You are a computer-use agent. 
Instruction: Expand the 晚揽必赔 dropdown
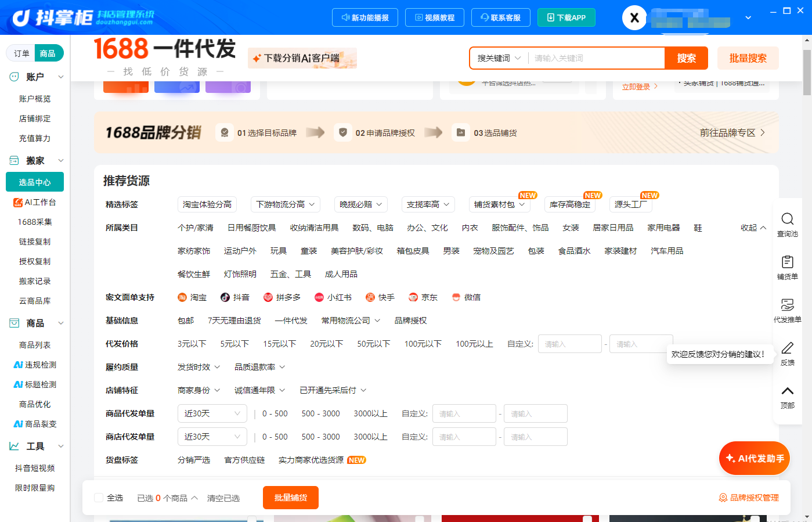pyautogui.click(x=361, y=204)
